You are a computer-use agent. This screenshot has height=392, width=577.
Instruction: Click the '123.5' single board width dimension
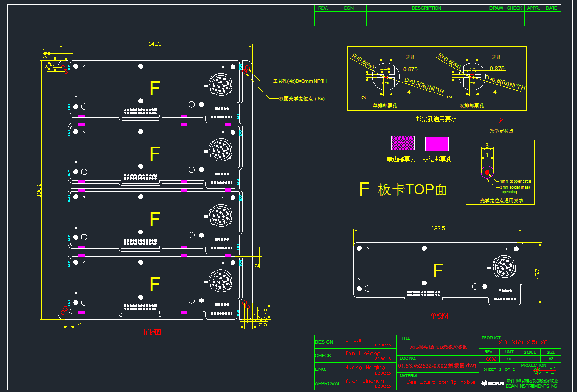point(438,228)
